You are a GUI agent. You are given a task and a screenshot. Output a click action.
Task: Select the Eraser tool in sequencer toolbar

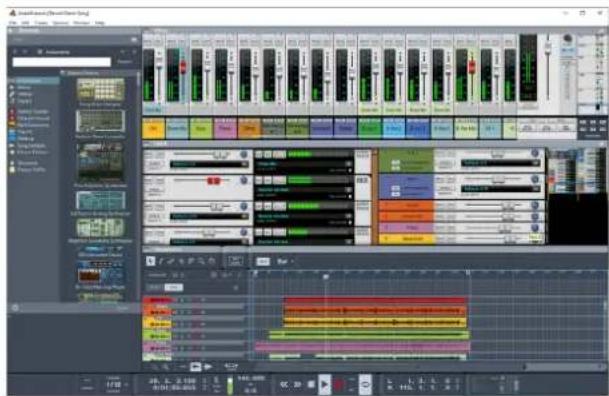pos(171,261)
